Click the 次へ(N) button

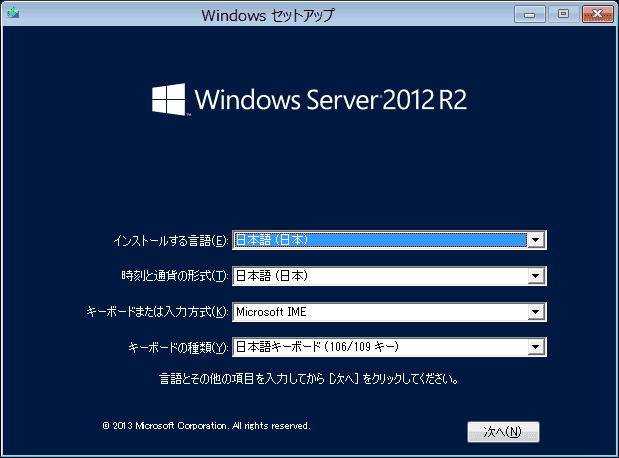click(x=503, y=432)
